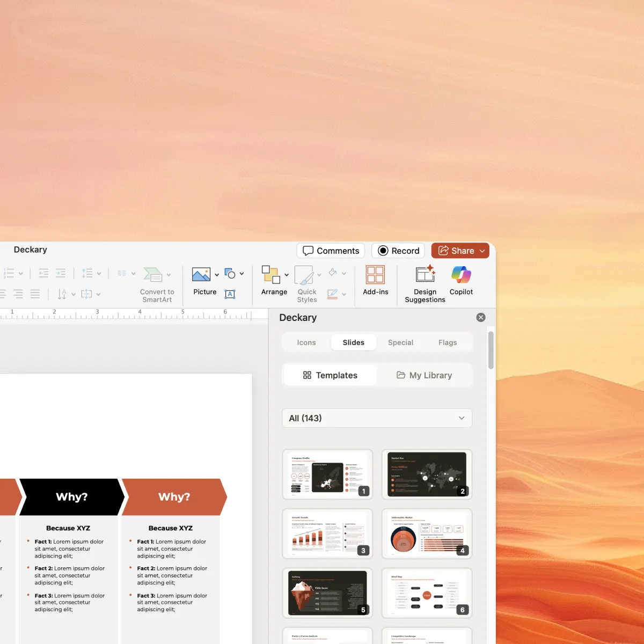Expand the line spacing dropdown
This screenshot has height=644, width=644.
tap(99, 273)
